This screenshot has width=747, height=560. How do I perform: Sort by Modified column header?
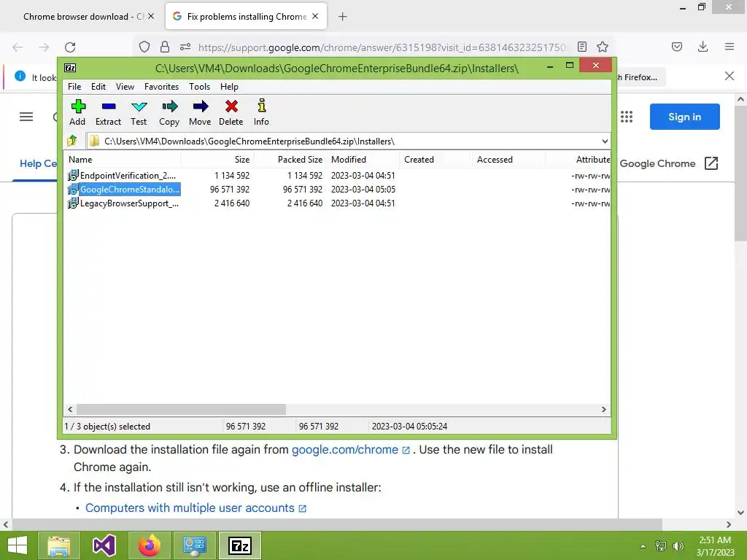(x=363, y=160)
